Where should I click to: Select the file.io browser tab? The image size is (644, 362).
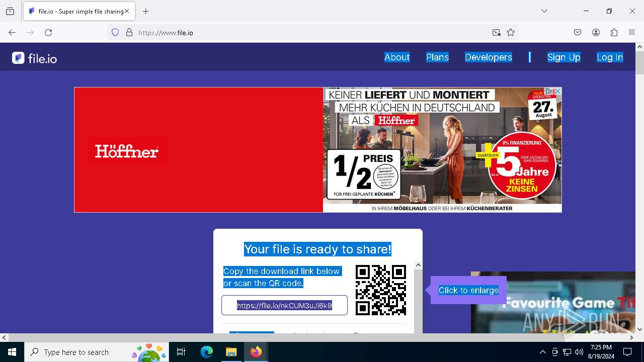coord(79,11)
